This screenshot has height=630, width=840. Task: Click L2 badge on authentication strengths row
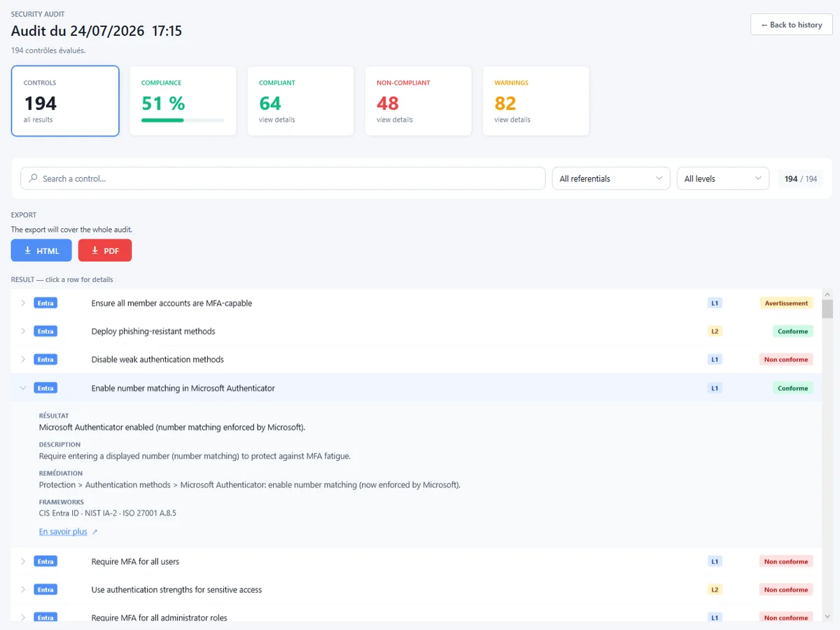(715, 589)
